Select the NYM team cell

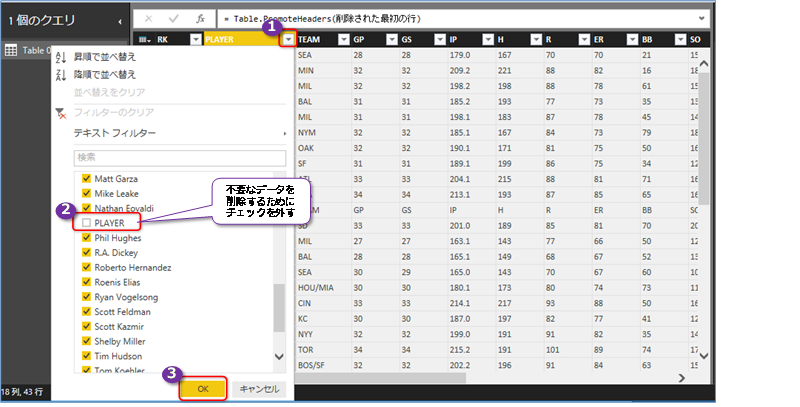point(323,133)
